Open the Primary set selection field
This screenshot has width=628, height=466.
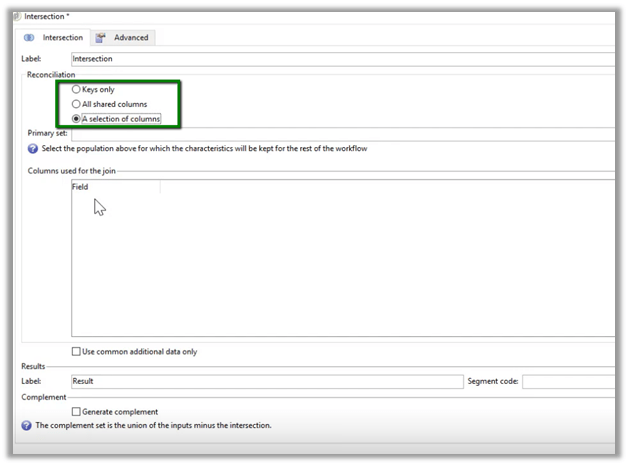tap(340, 133)
